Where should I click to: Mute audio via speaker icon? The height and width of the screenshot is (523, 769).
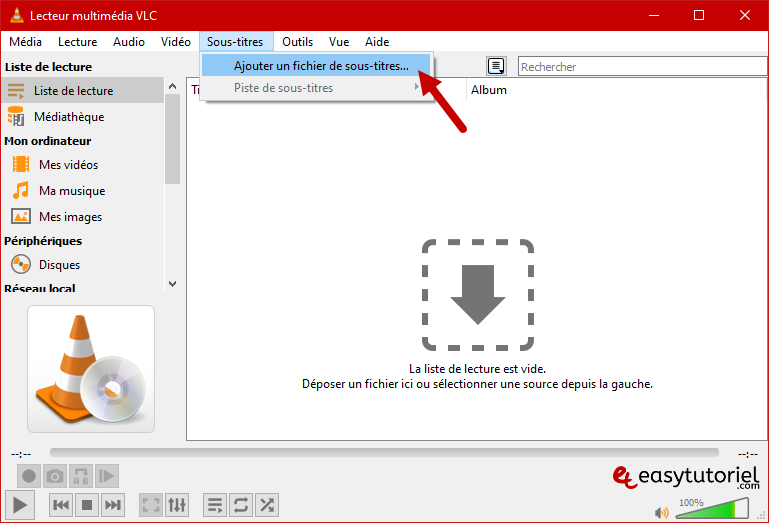662,513
